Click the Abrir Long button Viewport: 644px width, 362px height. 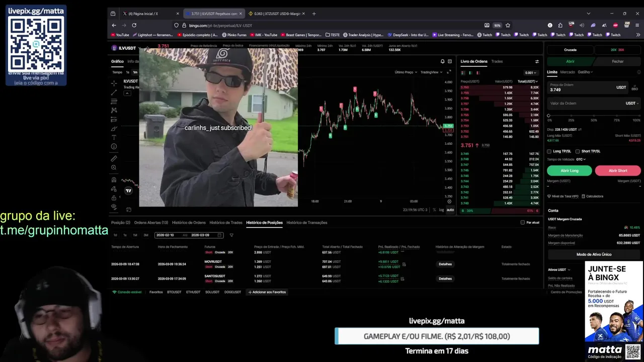(570, 170)
